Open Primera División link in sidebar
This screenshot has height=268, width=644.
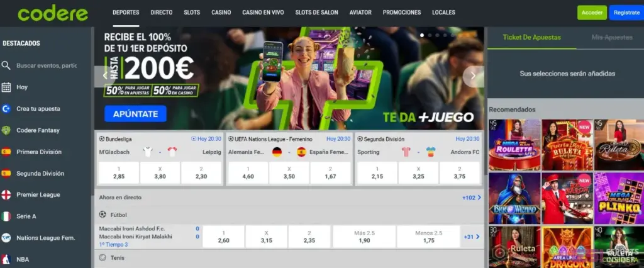coord(39,152)
